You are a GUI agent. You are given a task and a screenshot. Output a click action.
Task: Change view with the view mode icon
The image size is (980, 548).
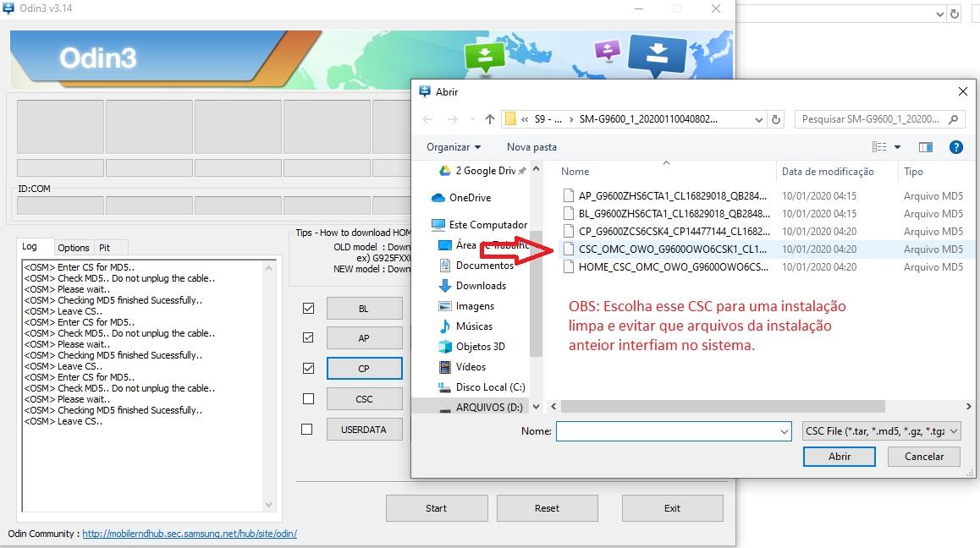[x=878, y=147]
